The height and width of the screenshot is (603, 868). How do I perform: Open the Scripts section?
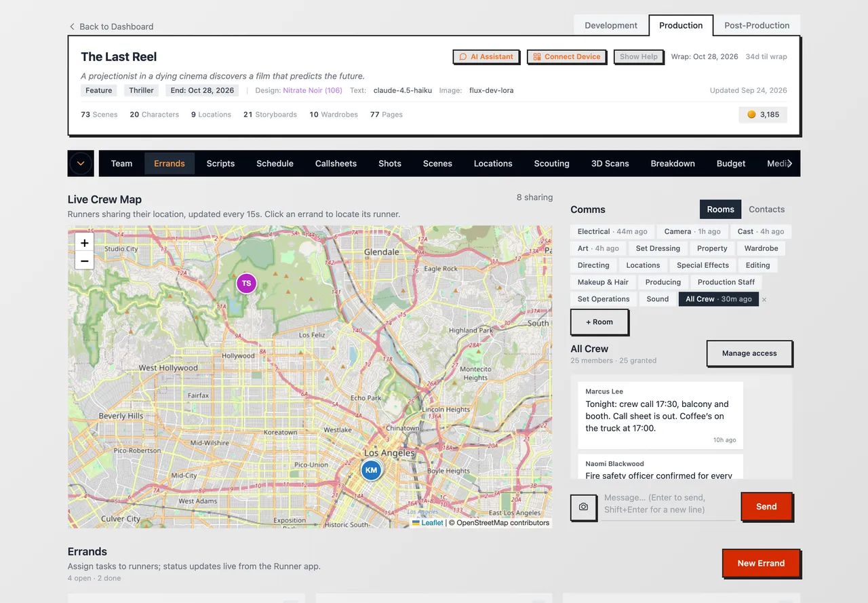220,163
